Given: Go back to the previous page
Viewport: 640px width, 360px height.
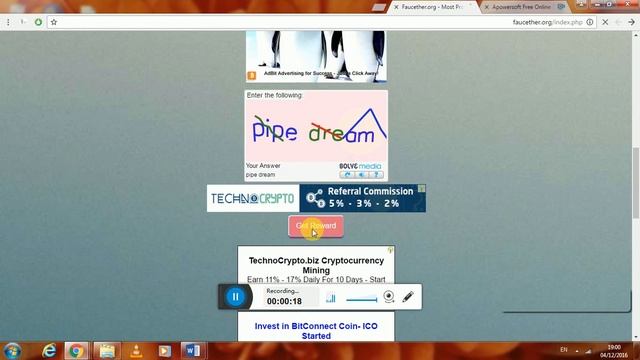Looking at the screenshot, I should [x=631, y=22].
